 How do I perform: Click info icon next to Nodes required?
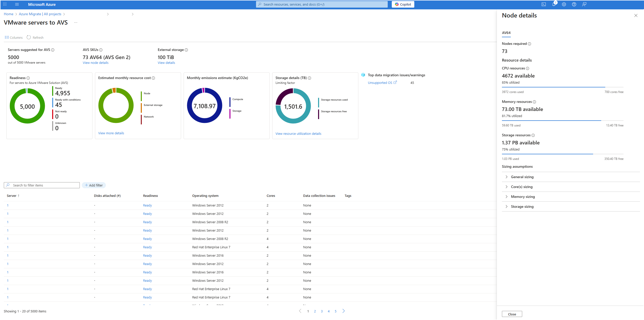point(529,44)
